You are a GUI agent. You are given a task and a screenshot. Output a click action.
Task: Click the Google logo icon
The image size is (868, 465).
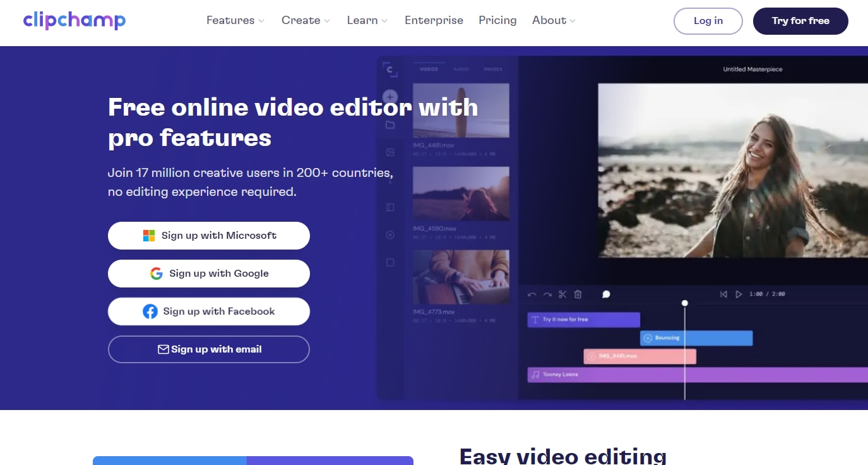(157, 274)
